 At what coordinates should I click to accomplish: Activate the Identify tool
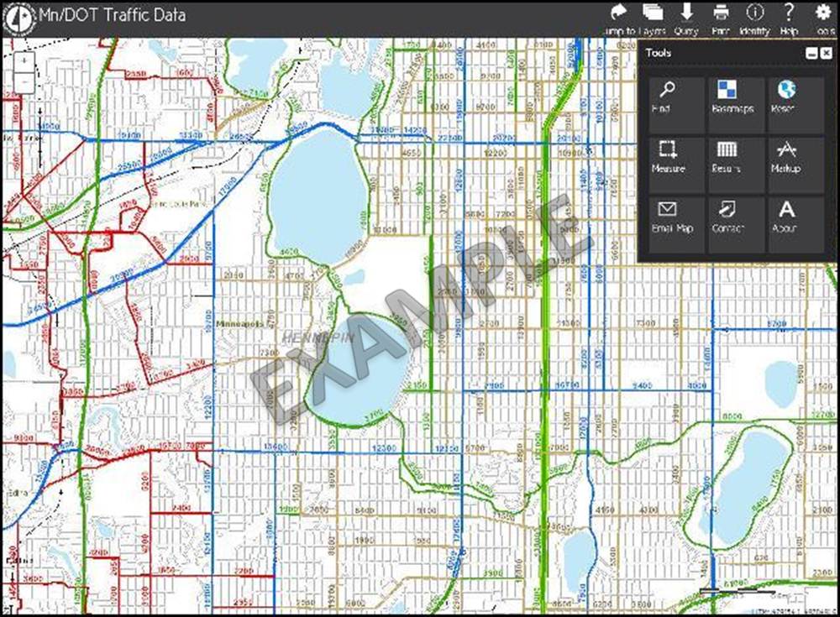(754, 13)
